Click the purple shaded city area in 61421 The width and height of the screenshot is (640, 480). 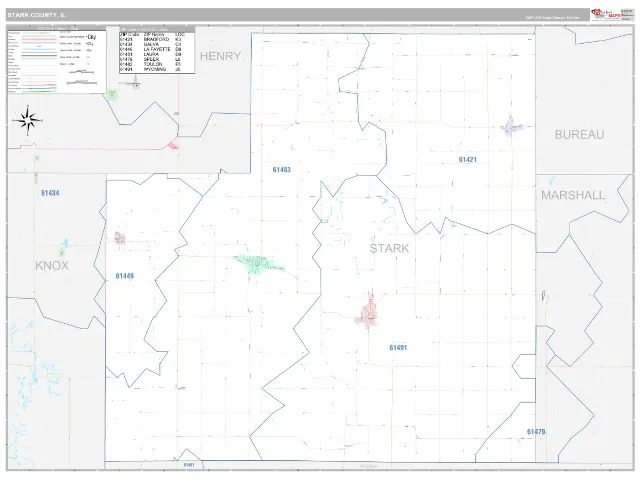point(511,127)
